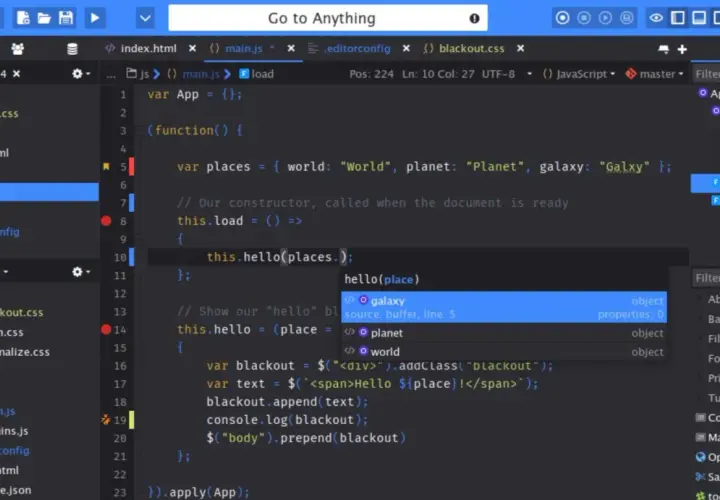Viewport: 720px width, 500px height.
Task: Click the alert icon in Go to Anything
Action: 474,18
